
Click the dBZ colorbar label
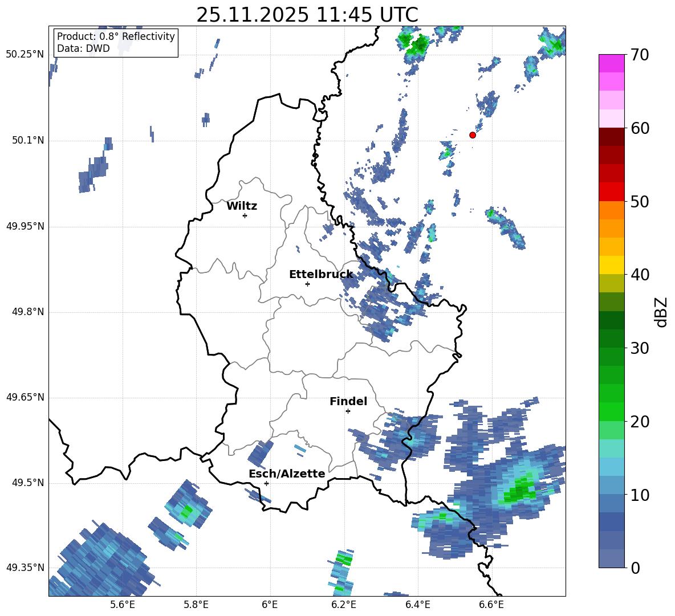[661, 312]
